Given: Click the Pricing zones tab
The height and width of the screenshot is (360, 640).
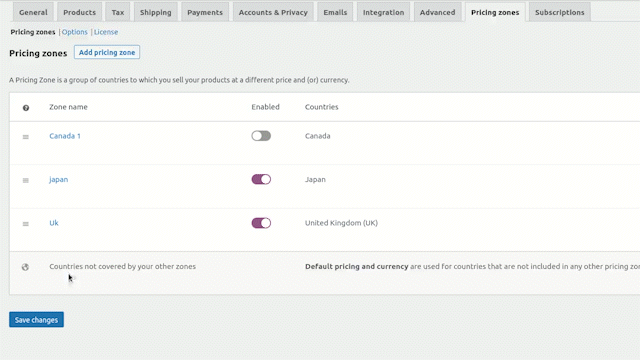Looking at the screenshot, I should (495, 12).
